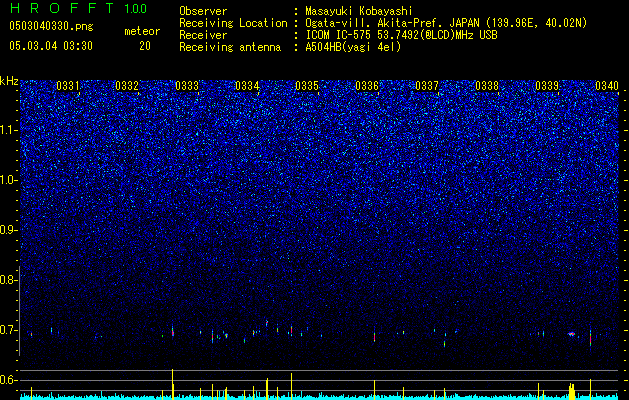
Task: Select the 0337 time marker
Action: 427,85
